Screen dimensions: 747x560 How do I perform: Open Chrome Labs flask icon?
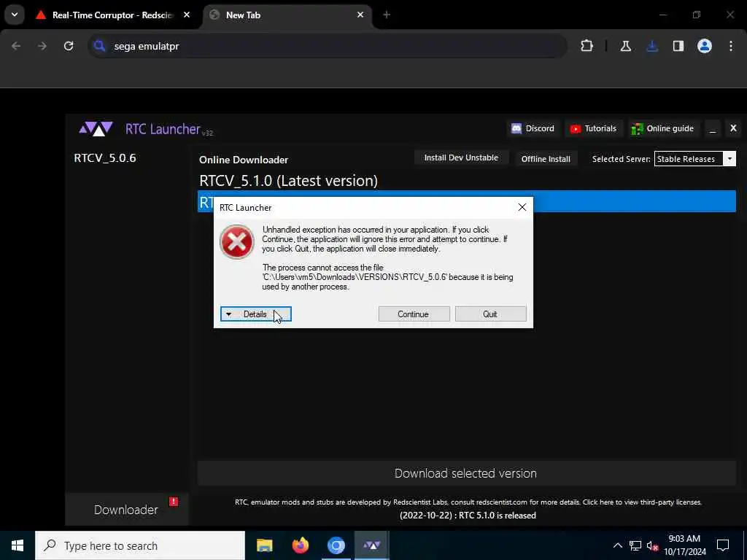[x=626, y=46]
